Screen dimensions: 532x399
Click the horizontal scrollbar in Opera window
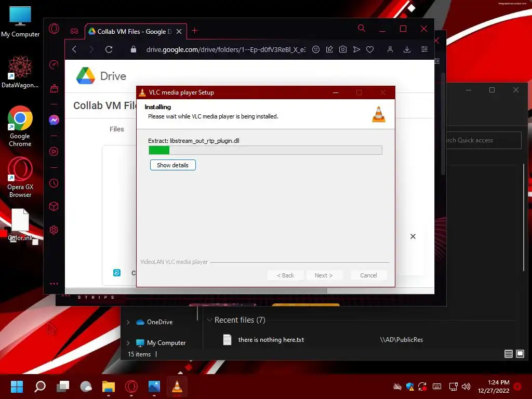(x=196, y=291)
